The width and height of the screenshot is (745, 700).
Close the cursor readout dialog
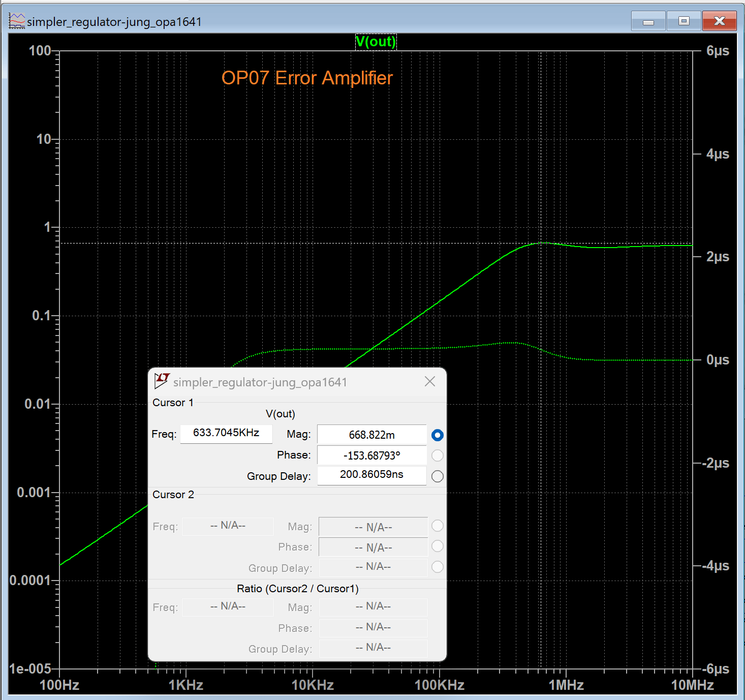(x=430, y=381)
